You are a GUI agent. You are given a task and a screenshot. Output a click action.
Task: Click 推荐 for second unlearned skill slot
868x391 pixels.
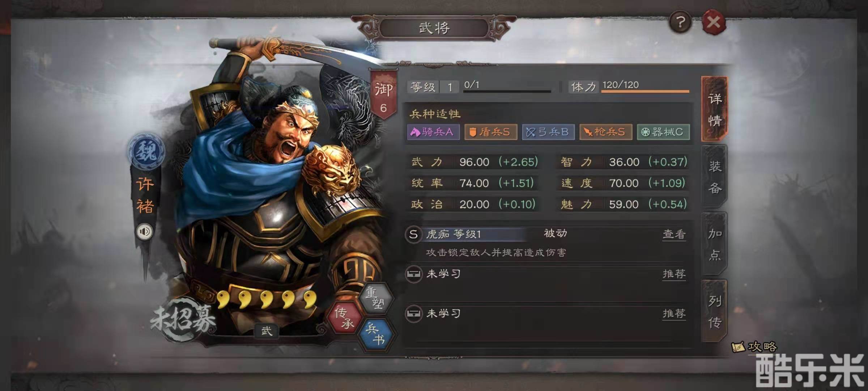[674, 314]
